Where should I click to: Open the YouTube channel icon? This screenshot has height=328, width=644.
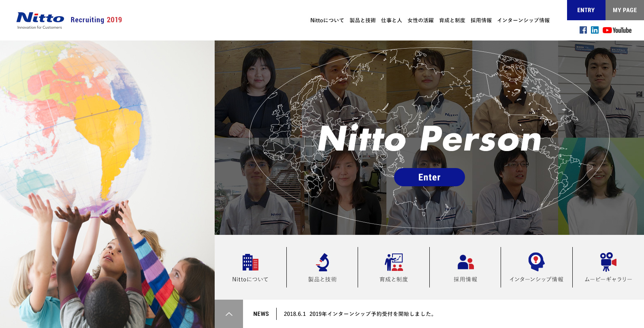pyautogui.click(x=617, y=30)
